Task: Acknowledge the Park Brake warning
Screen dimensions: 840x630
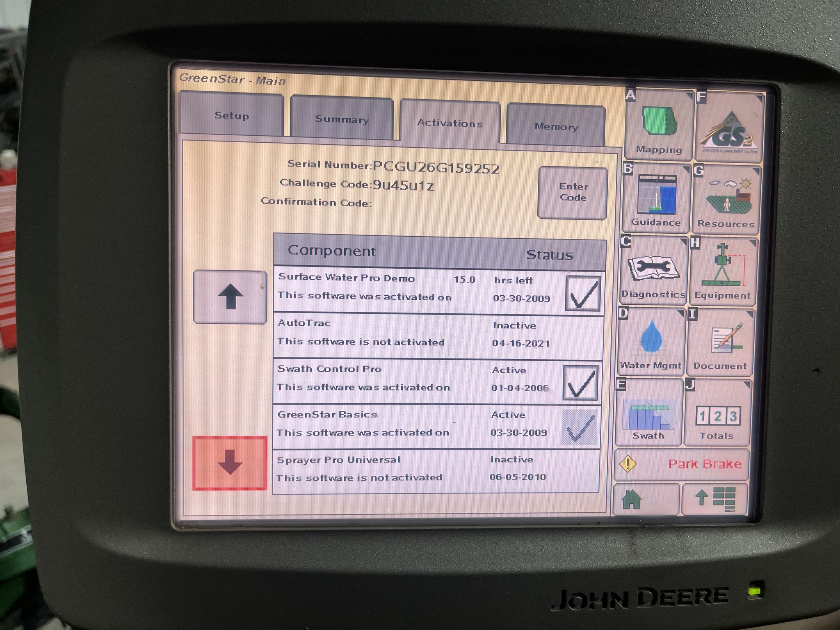Action: [x=681, y=464]
